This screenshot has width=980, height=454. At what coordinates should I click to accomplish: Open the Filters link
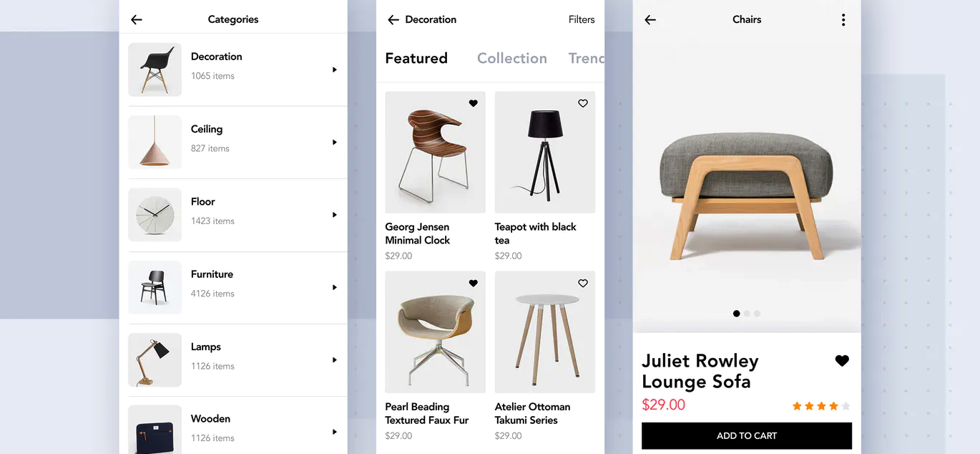click(x=582, y=20)
